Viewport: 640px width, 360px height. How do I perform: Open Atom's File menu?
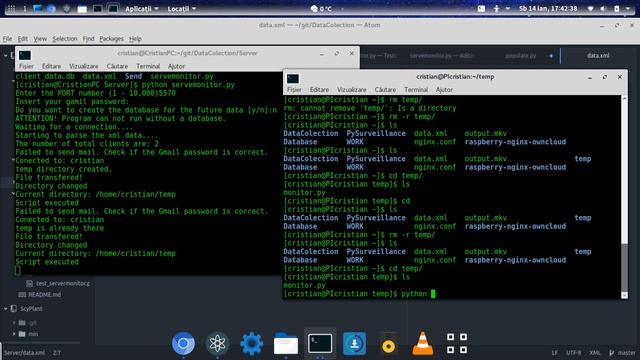(x=7, y=39)
